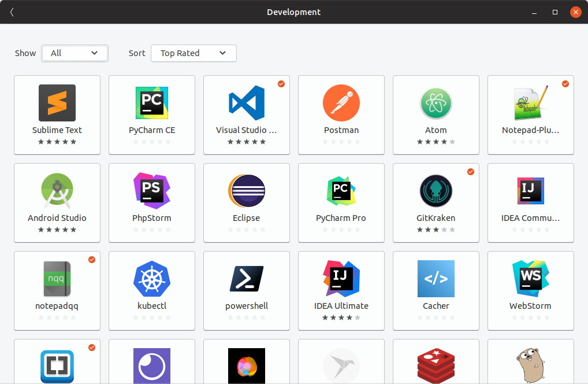Click the powershell app icon
This screenshot has width=588, height=384.
pos(246,279)
